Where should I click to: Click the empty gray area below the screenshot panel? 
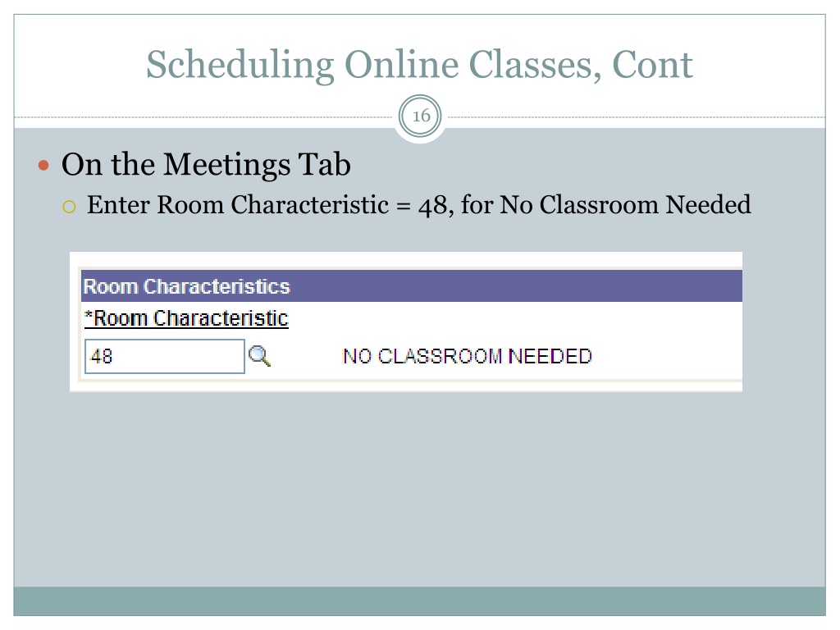[x=419, y=487]
